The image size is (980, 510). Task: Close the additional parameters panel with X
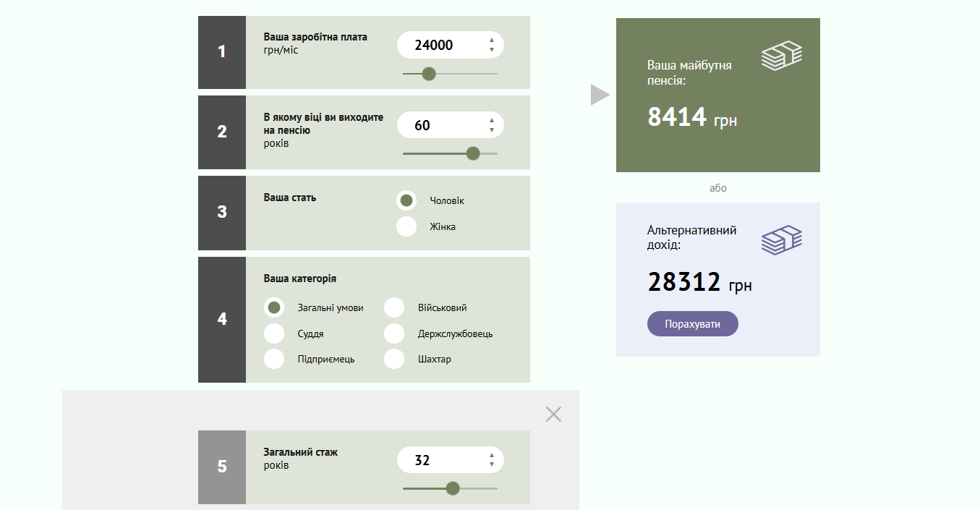553,414
